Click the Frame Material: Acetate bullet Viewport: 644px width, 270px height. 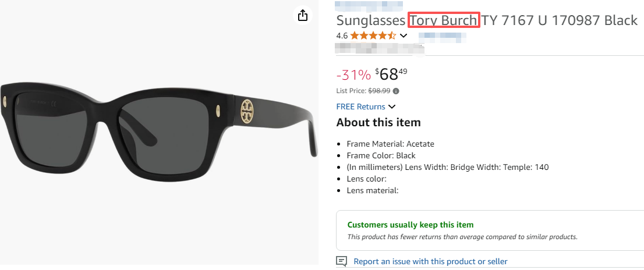[390, 144]
